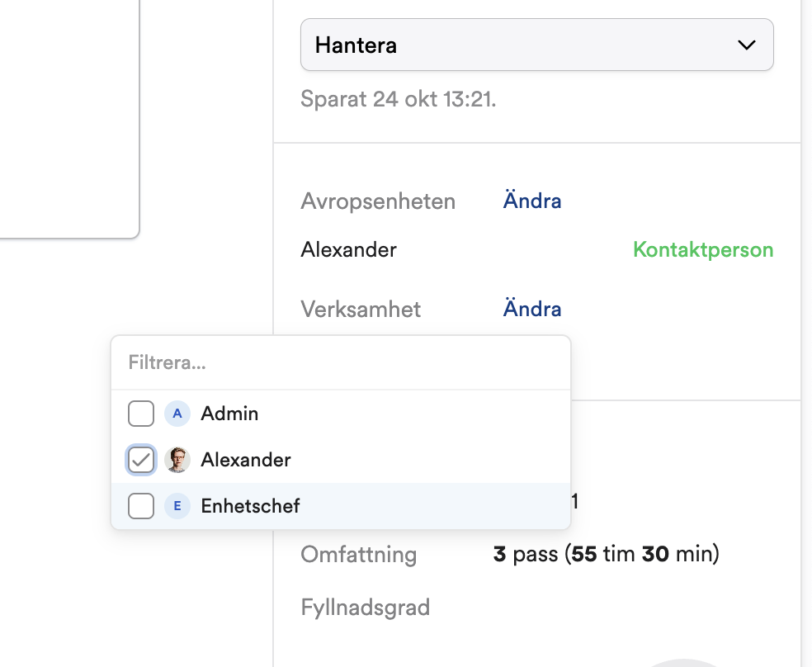Viewport: 812px width, 667px height.
Task: Select the Admin list entry label
Action: pos(229,414)
